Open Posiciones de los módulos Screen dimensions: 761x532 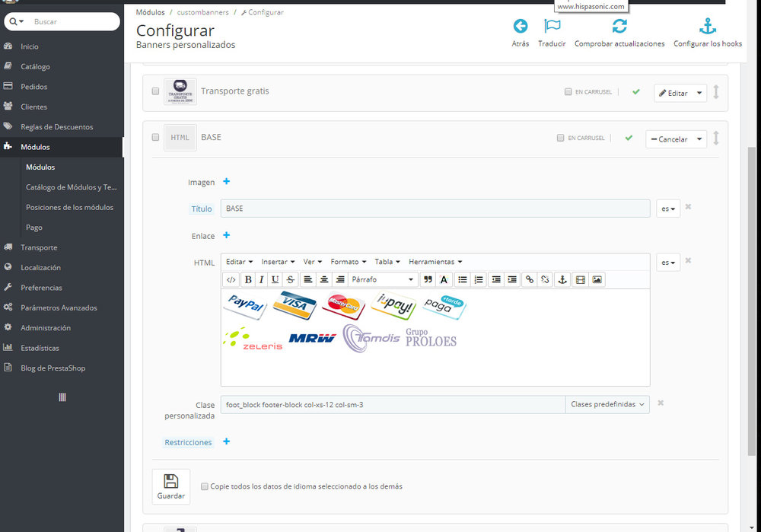coord(69,207)
